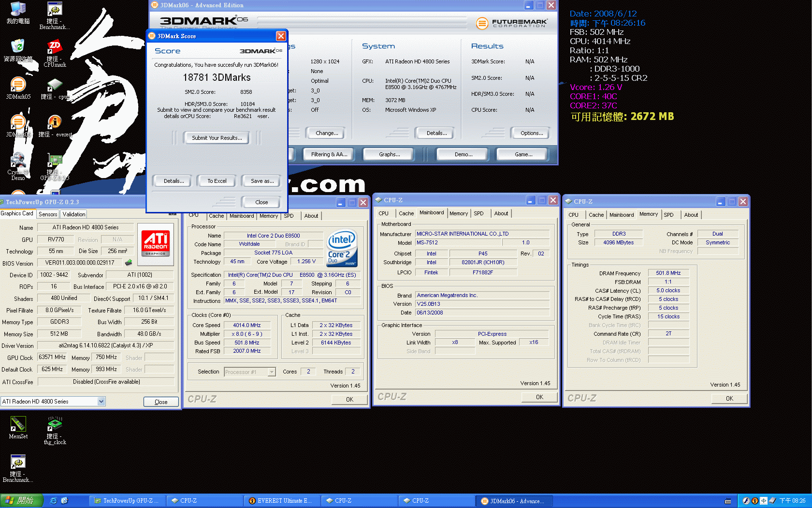Click the Graphs button in 3DMark06
Image resolution: width=812 pixels, height=508 pixels.
390,154
